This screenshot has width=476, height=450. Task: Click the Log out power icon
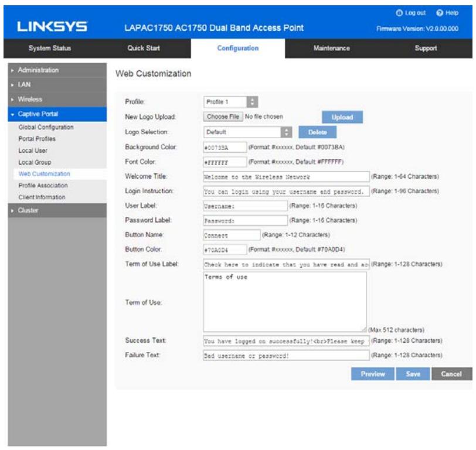click(x=399, y=13)
